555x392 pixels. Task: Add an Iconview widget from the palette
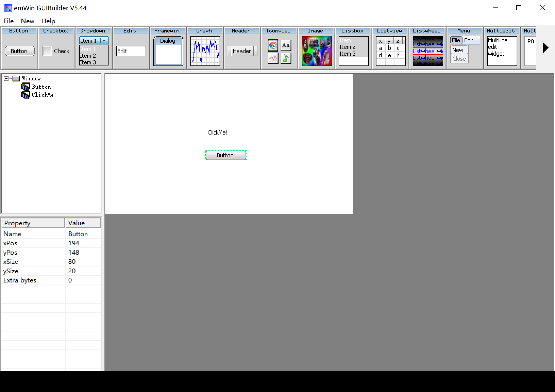point(279,51)
